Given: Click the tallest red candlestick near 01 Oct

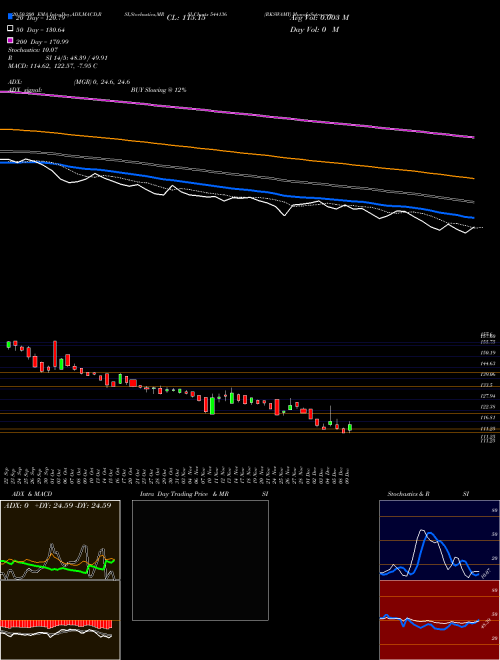Looking at the screenshot, I should click(55, 354).
